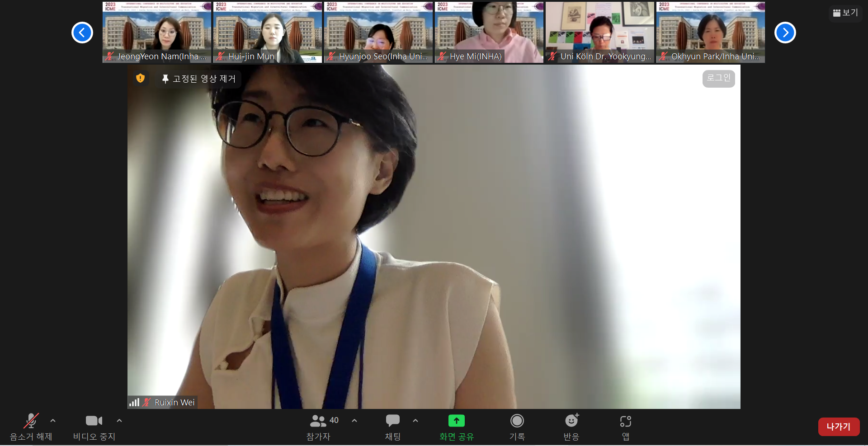
Task: Select JeongYeon Nam video thumbnail
Action: pyautogui.click(x=157, y=32)
